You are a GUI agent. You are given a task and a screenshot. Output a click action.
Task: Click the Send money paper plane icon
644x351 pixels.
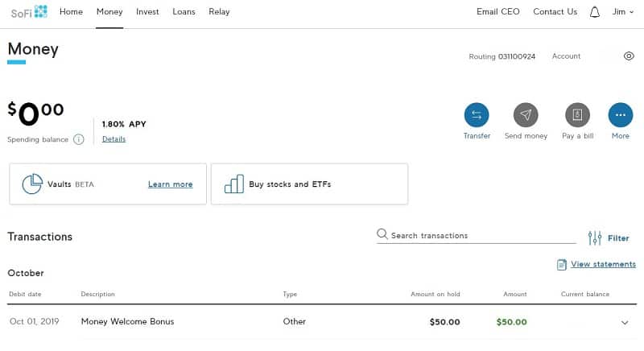(526, 115)
